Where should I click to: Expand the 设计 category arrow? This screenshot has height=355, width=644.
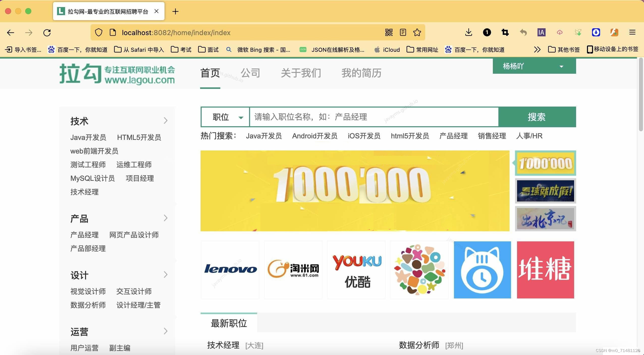166,275
